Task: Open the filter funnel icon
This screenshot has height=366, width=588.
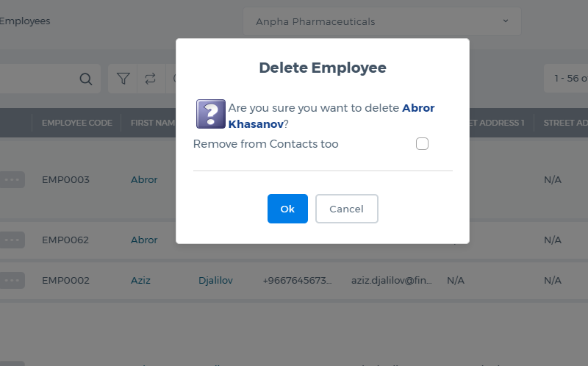Action: pos(123,79)
